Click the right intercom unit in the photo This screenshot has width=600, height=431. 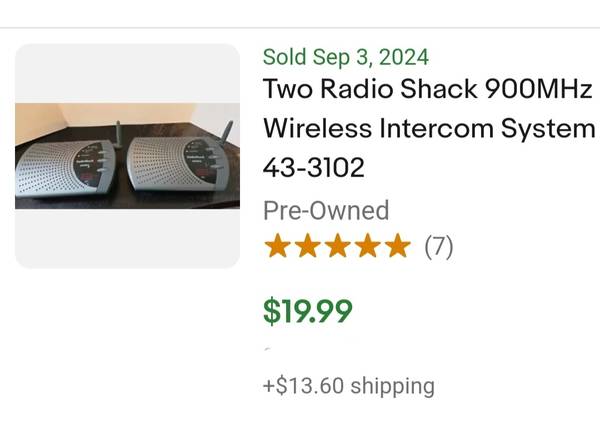tap(178, 165)
